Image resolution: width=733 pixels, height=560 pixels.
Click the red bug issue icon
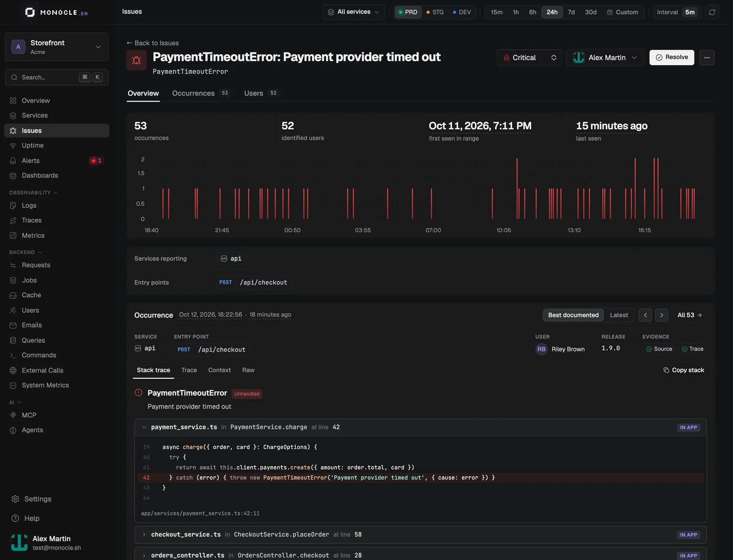tap(136, 60)
